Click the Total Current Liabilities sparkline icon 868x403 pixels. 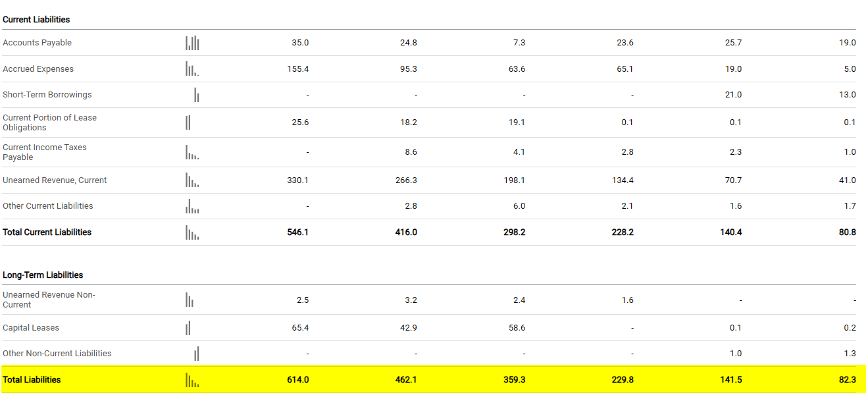[192, 232]
